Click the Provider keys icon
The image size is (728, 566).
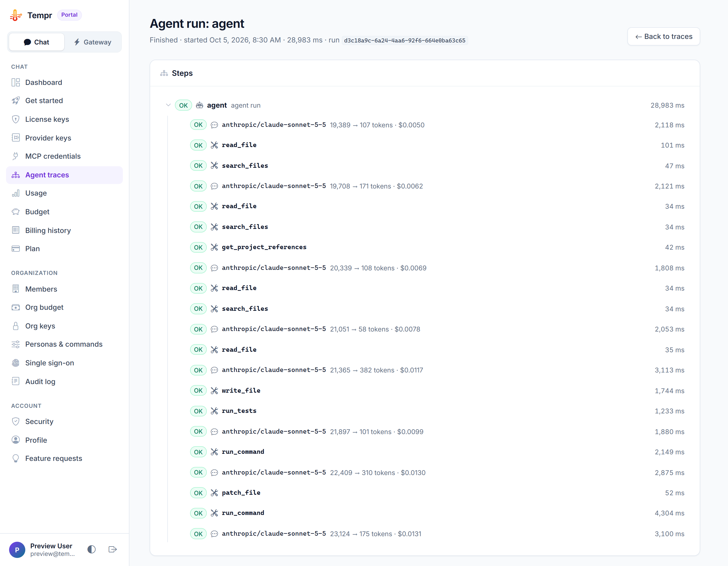click(16, 138)
